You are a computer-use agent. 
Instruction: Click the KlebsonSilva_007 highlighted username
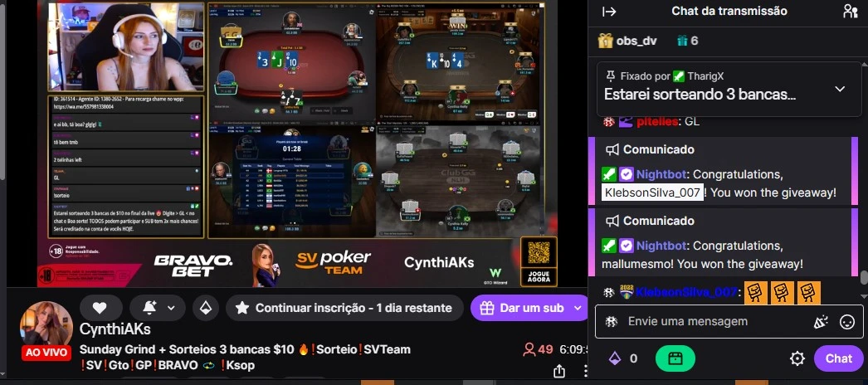[x=653, y=192]
